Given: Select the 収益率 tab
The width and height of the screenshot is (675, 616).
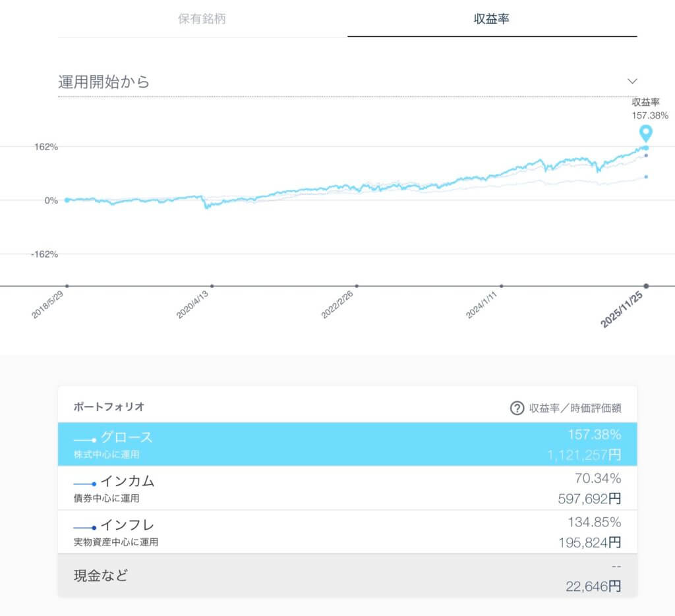Looking at the screenshot, I should [492, 18].
